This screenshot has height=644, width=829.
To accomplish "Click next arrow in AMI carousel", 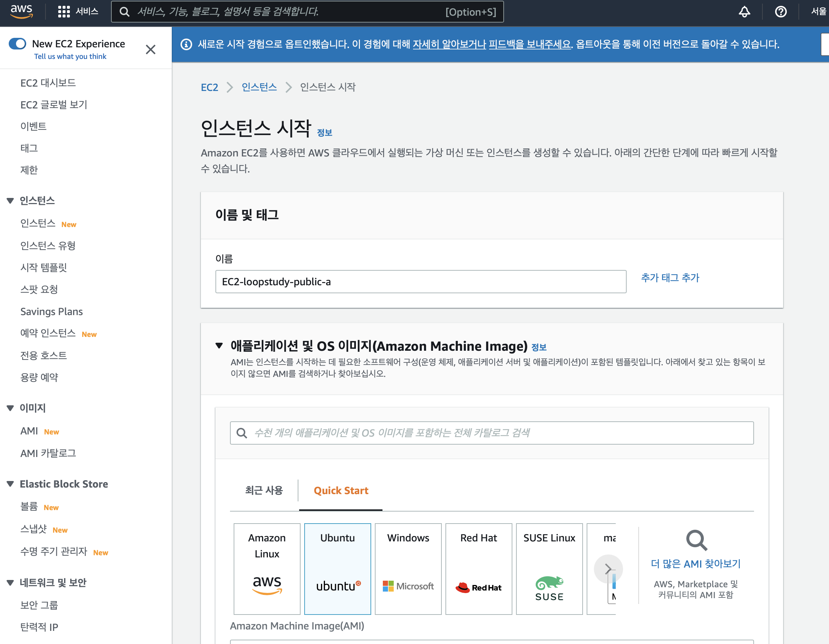I will [x=608, y=568].
